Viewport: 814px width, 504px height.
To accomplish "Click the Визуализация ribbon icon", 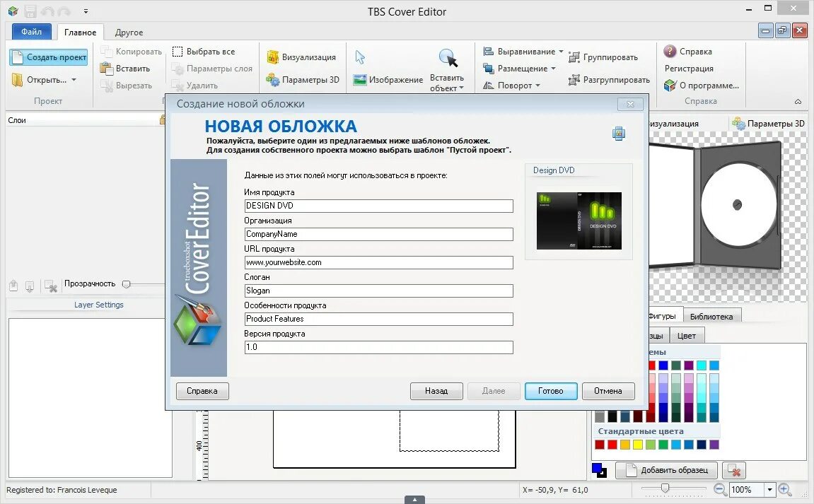I will 272,57.
